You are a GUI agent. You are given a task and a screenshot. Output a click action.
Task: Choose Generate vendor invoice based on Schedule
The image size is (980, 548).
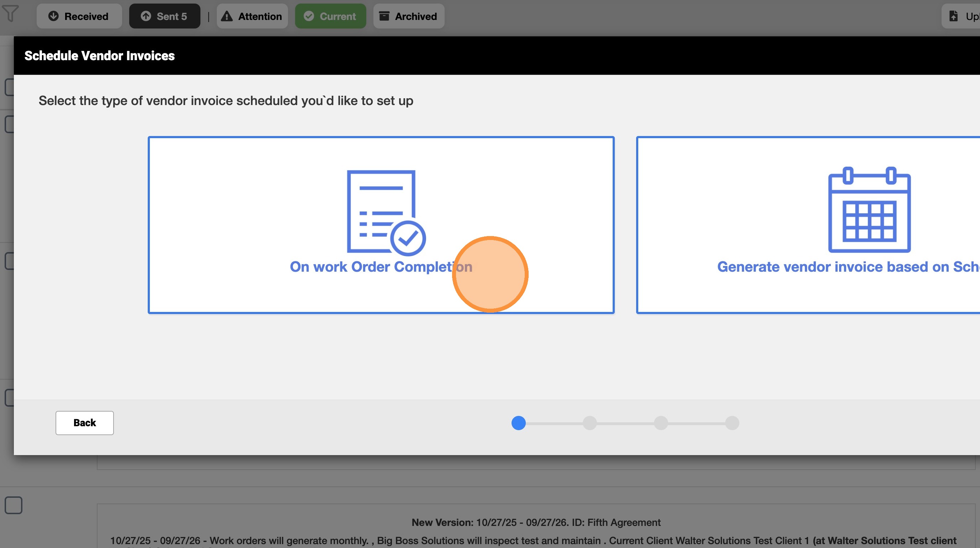[x=848, y=267]
